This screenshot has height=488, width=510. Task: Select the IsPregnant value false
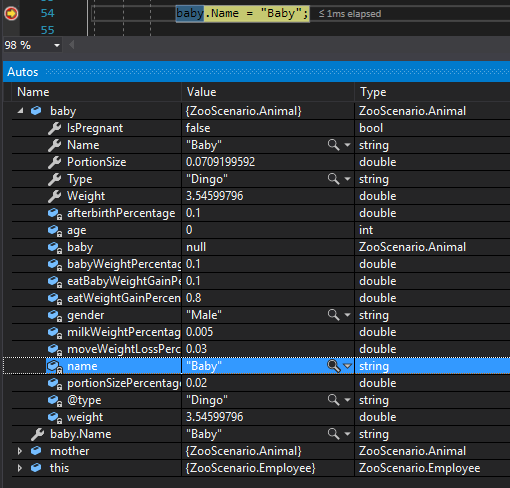(198, 128)
